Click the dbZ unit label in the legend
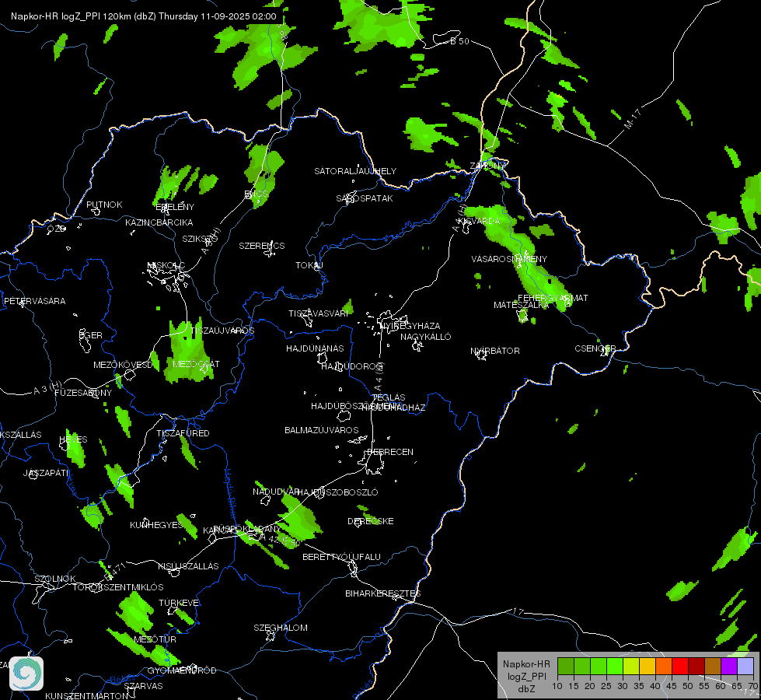761x700 pixels. click(x=526, y=689)
